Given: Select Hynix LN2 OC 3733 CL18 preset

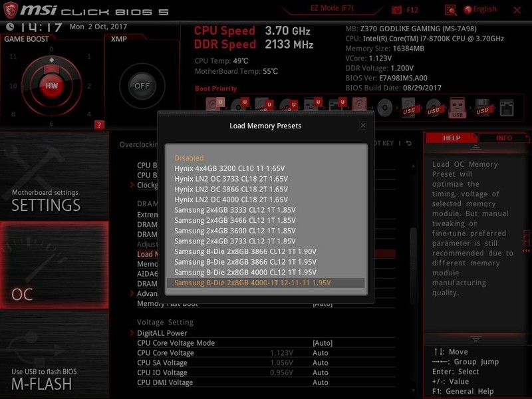Looking at the screenshot, I should point(265,179).
